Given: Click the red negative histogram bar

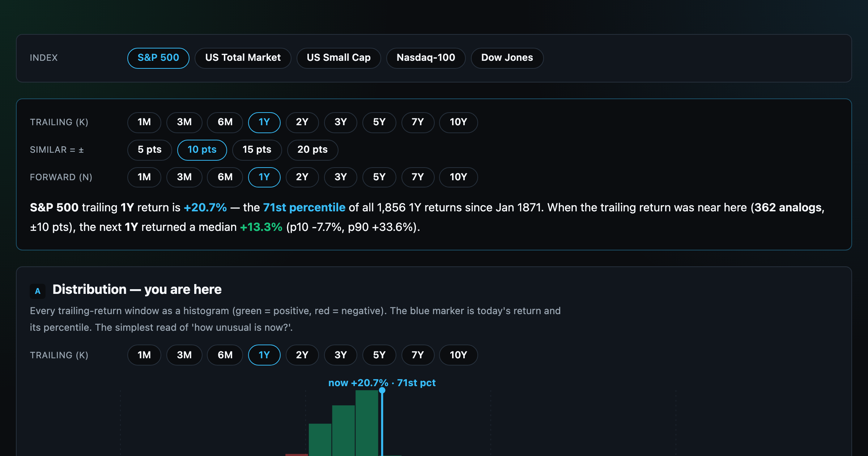Looking at the screenshot, I should [x=297, y=455].
